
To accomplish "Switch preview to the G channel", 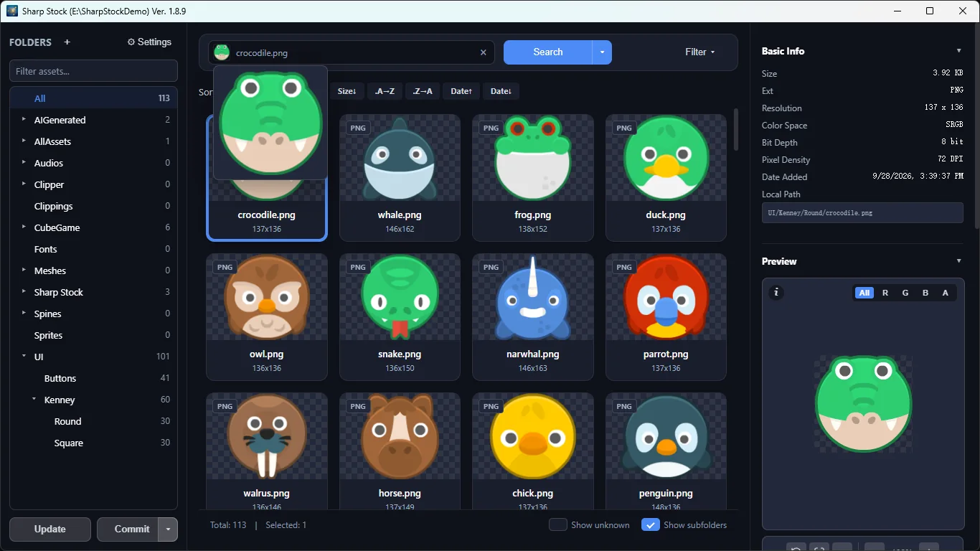I will (905, 293).
